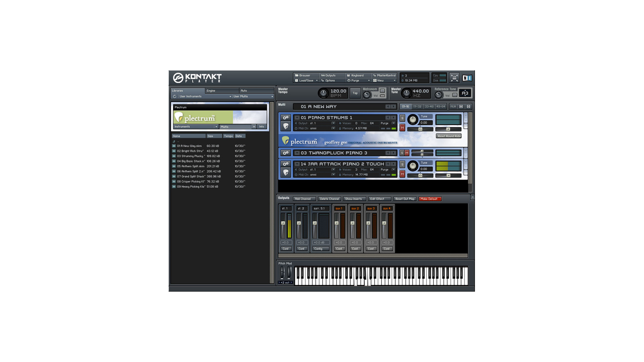
Task: Click the Reset Out Map button
Action: (x=405, y=199)
